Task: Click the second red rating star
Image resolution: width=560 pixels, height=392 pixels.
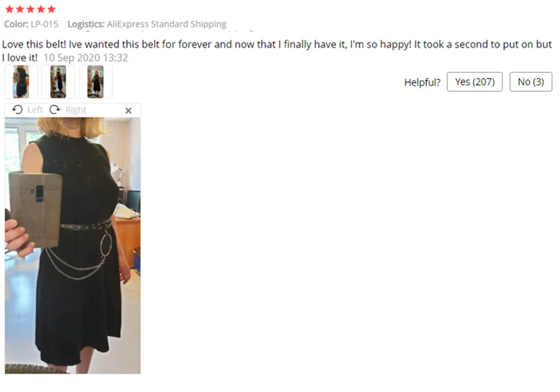Action: 20,9
